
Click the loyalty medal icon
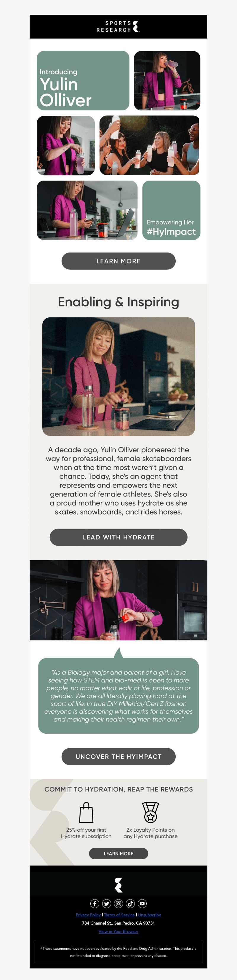coord(151,812)
